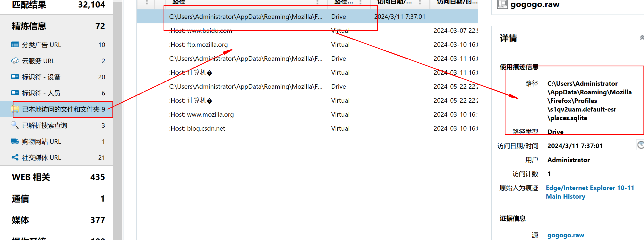Open 路径 column options menu

[317, 2]
